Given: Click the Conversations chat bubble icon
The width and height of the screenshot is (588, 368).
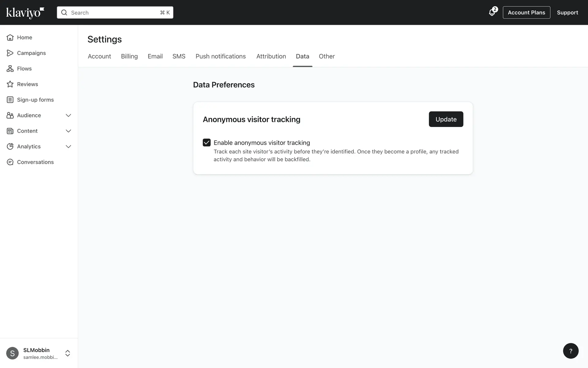Looking at the screenshot, I should click(x=10, y=162).
